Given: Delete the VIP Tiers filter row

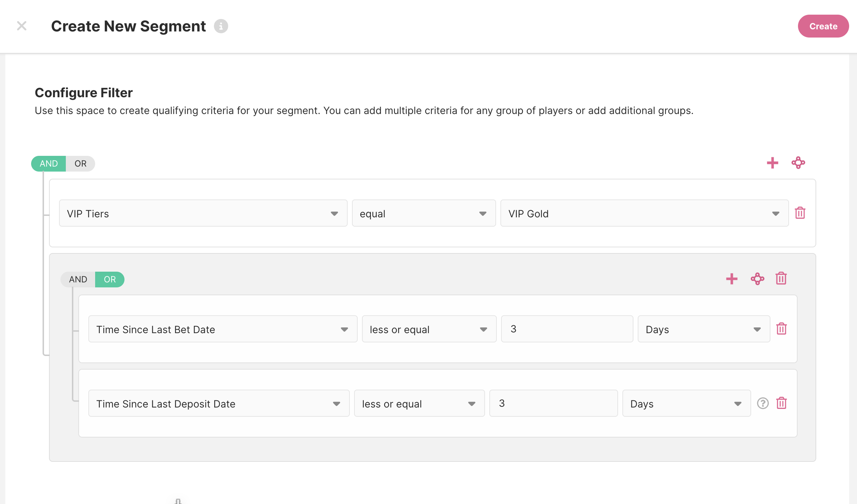Looking at the screenshot, I should tap(800, 213).
